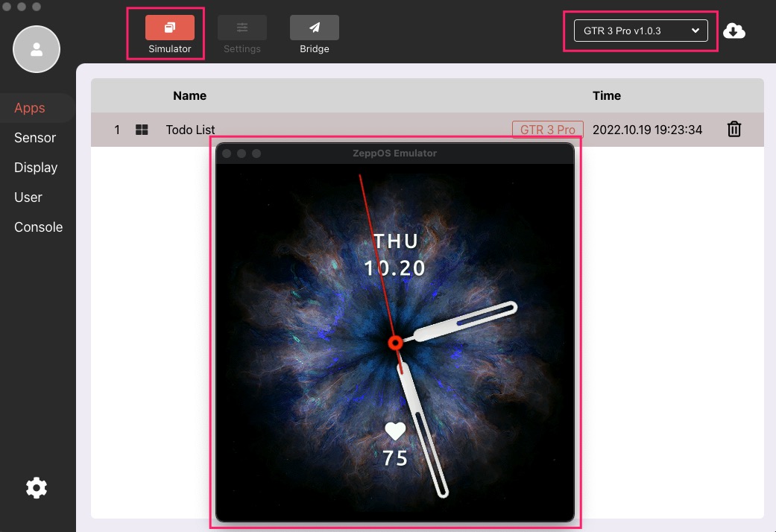Go to the User sidebar section
Image resolution: width=776 pixels, height=532 pixels.
coord(28,197)
